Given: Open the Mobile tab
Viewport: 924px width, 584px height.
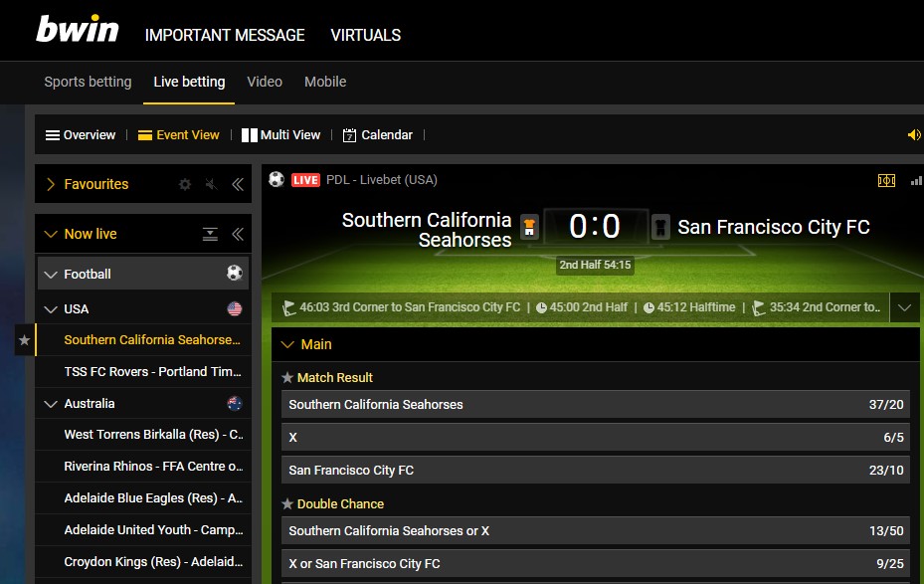Looking at the screenshot, I should (x=325, y=82).
